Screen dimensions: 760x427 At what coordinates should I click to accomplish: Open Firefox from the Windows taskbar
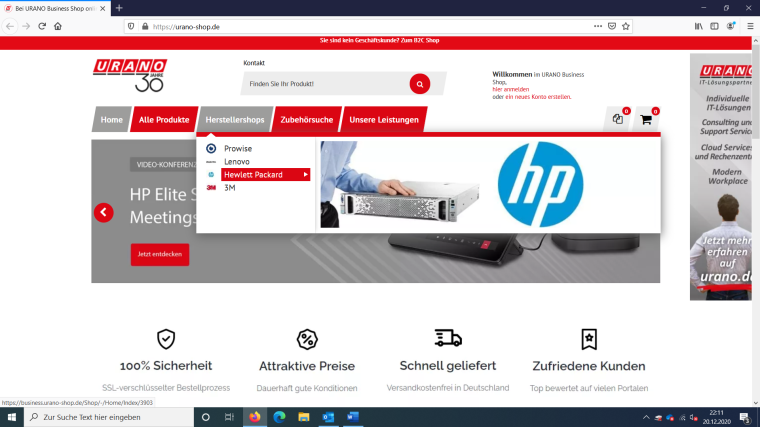coord(255,416)
